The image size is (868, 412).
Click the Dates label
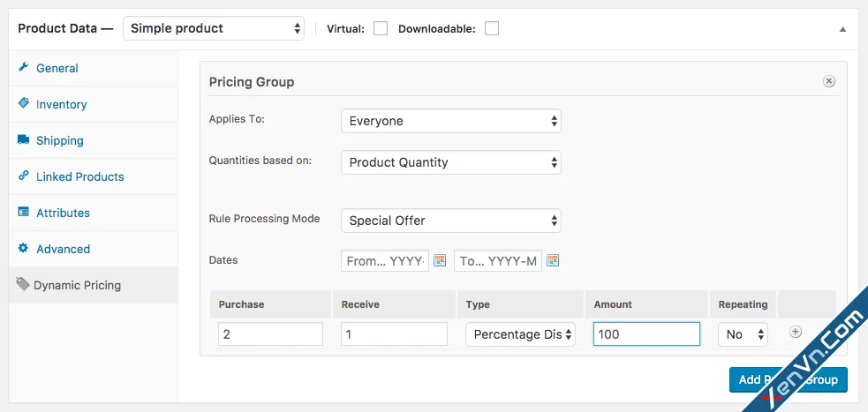(223, 260)
